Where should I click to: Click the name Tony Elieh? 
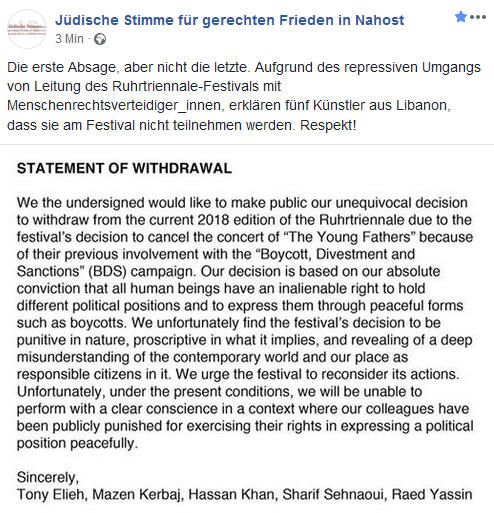52,494
